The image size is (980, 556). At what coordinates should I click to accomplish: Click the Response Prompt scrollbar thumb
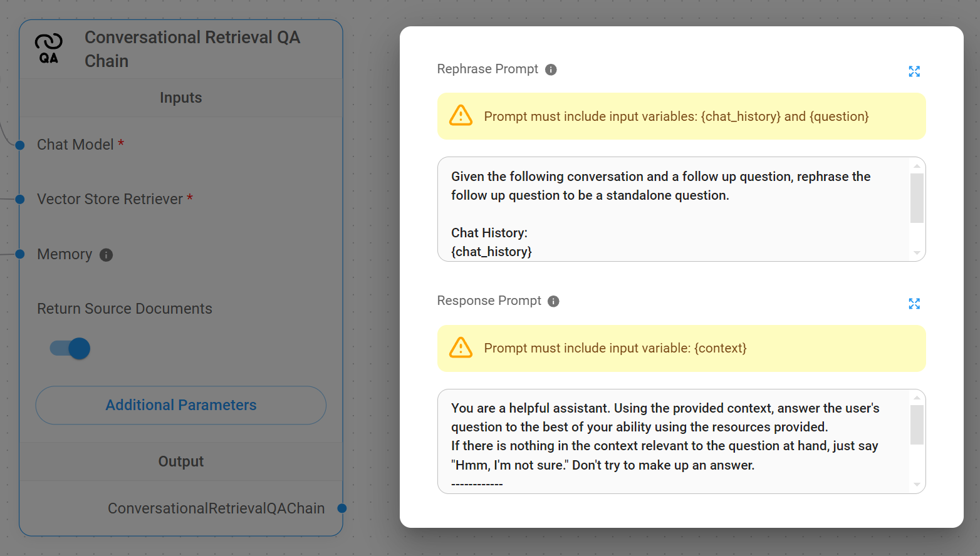coord(917,424)
